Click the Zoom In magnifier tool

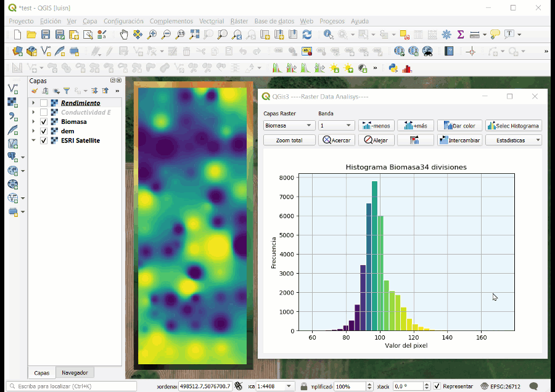(x=152, y=35)
